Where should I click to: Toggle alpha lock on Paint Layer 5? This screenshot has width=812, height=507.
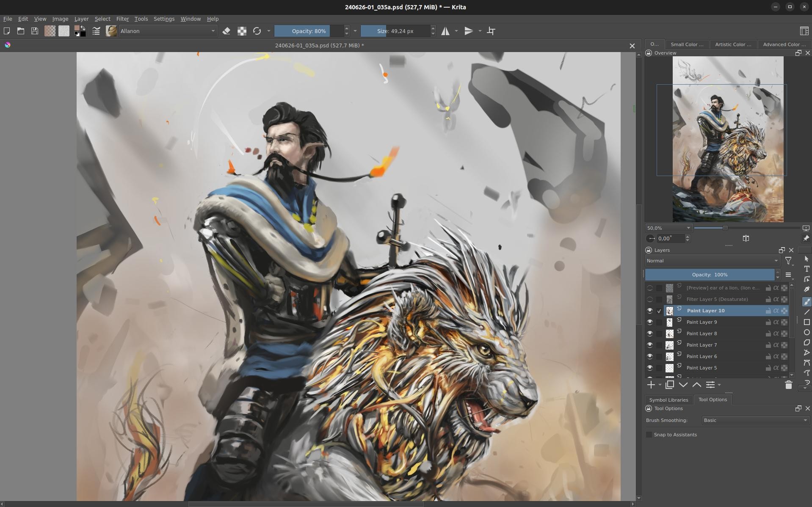(784, 368)
